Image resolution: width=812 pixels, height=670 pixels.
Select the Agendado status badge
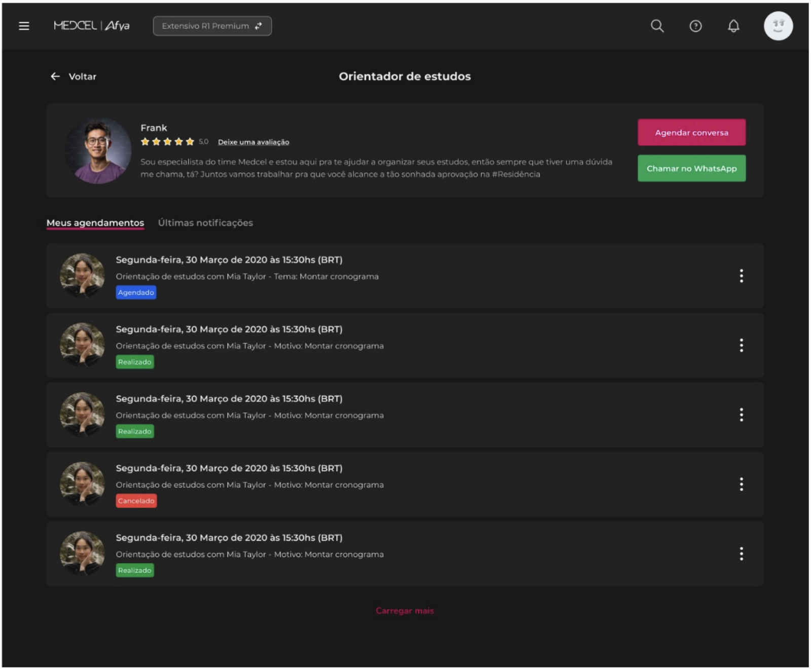point(136,292)
